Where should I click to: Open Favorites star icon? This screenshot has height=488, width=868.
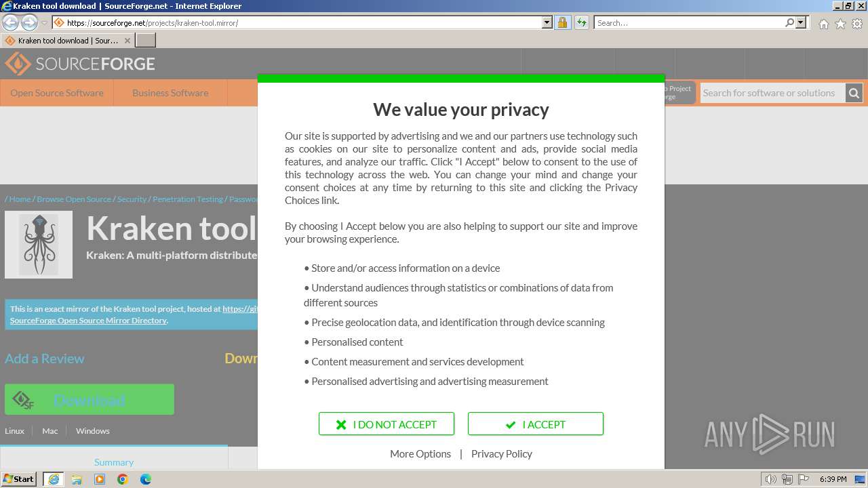[x=840, y=24]
